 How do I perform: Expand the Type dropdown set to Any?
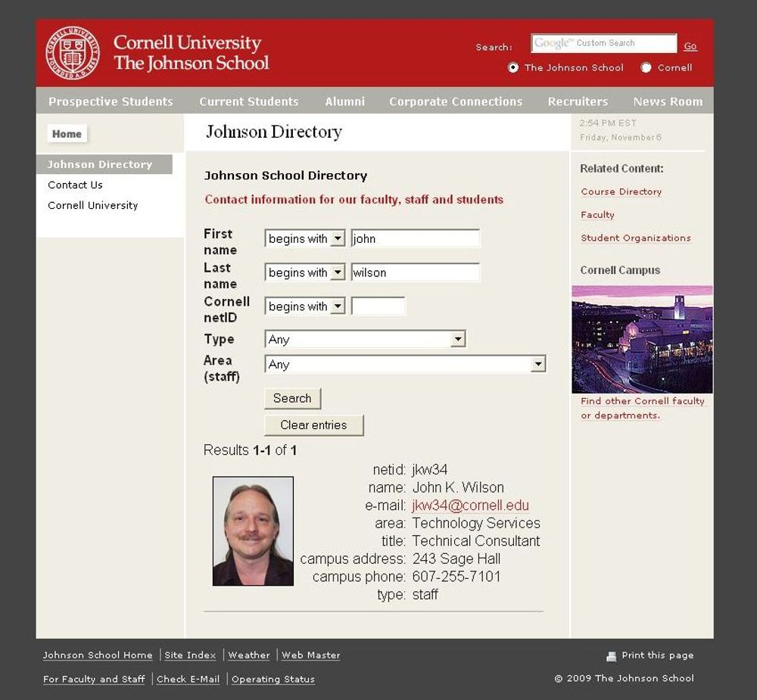(365, 339)
